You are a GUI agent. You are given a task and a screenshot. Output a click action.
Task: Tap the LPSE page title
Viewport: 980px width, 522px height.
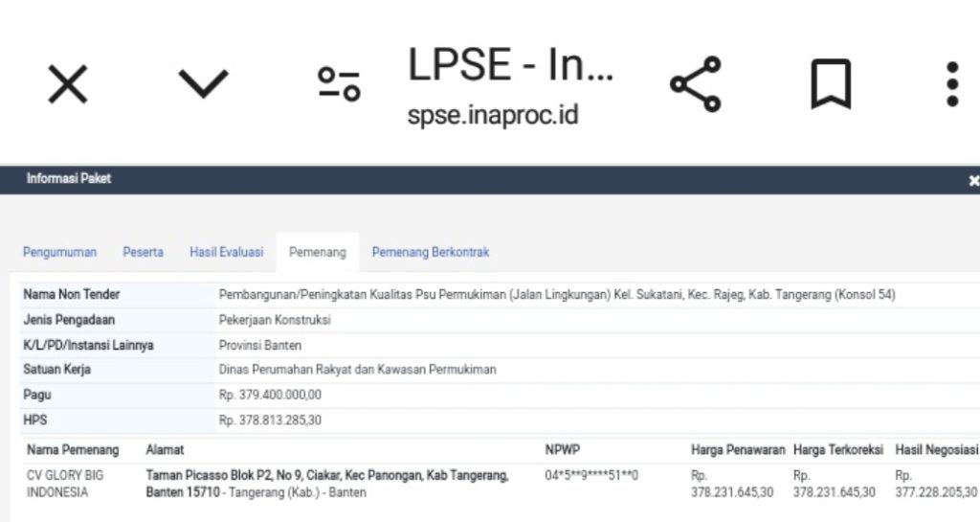510,65
